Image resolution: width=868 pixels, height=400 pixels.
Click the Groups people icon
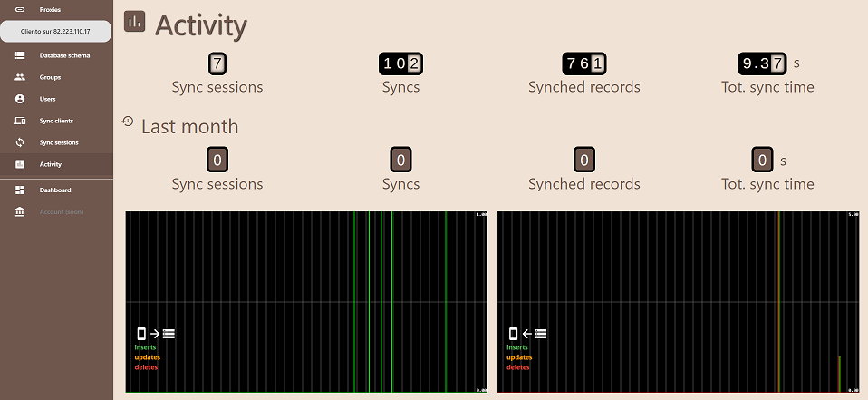[20, 77]
